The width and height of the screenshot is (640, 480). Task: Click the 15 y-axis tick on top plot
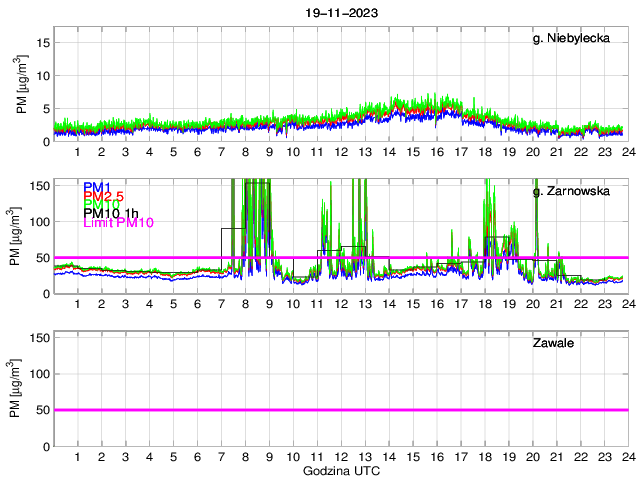pos(43,43)
